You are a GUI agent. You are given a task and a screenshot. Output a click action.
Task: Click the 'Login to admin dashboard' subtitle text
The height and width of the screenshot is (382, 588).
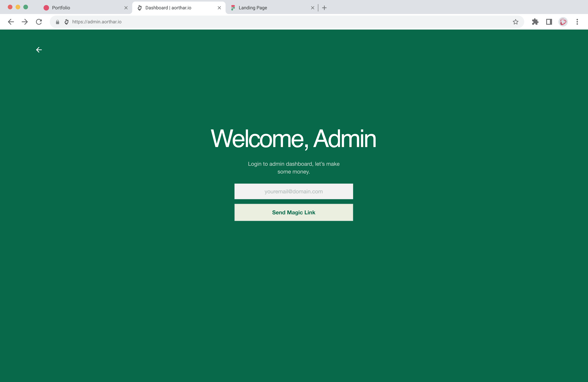294,168
